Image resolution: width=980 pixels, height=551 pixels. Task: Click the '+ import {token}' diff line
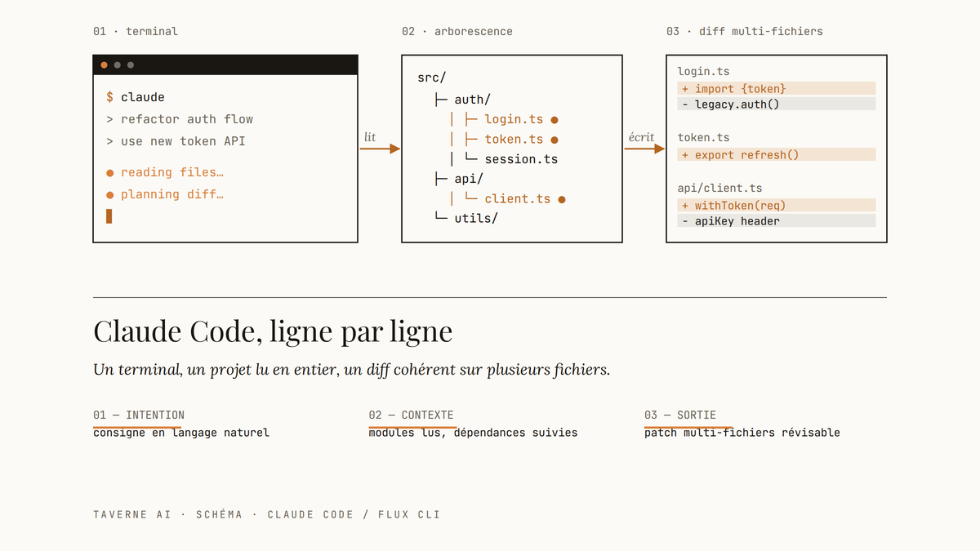coord(777,88)
